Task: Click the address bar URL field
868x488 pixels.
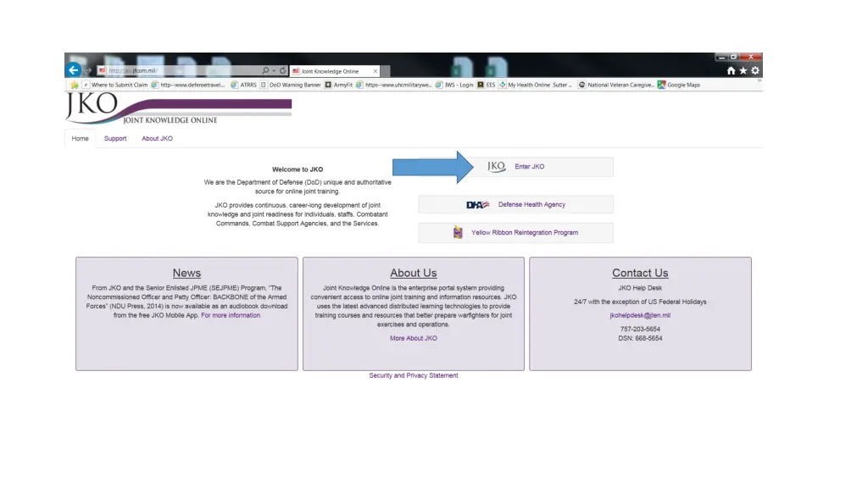Action: pos(179,71)
